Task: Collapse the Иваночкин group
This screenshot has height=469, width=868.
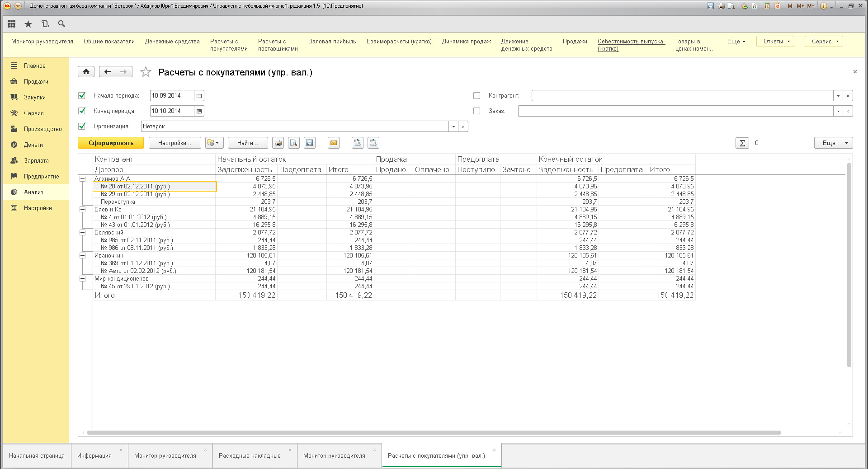Action: tap(83, 256)
